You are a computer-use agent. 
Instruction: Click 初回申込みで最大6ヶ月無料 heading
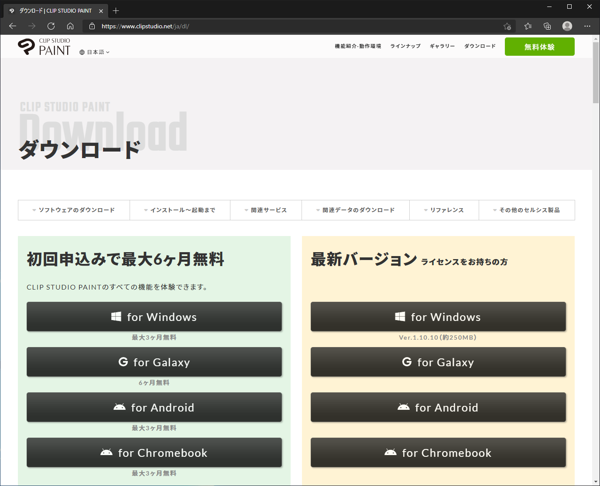[125, 259]
